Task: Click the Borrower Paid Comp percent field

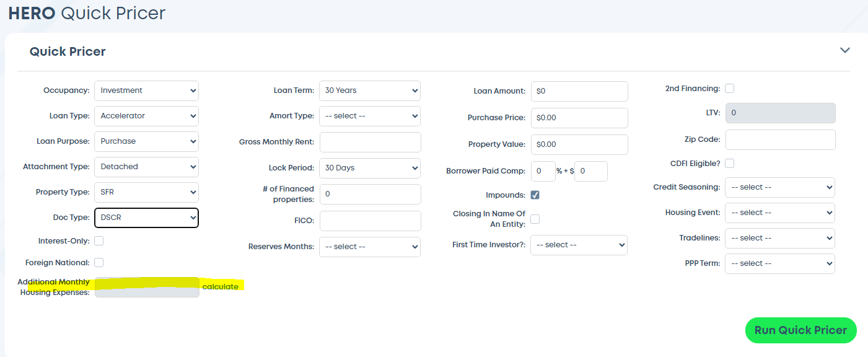Action: [x=543, y=171]
